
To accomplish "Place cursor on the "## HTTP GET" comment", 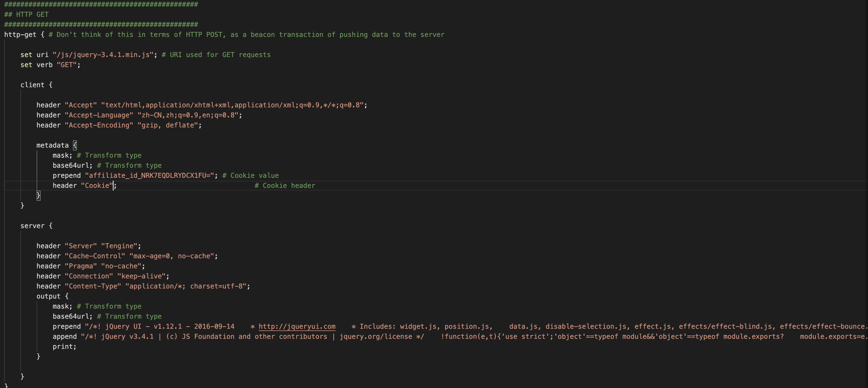I will point(26,15).
